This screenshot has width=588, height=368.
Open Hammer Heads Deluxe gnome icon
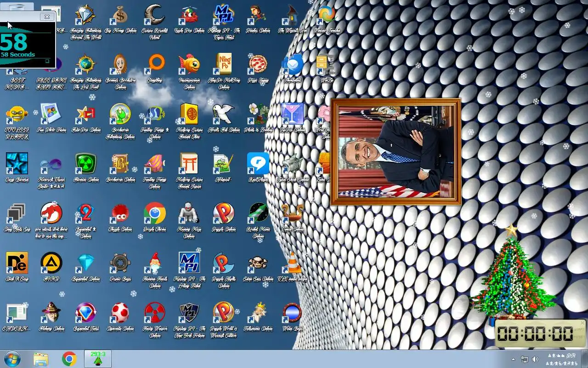[155, 263]
